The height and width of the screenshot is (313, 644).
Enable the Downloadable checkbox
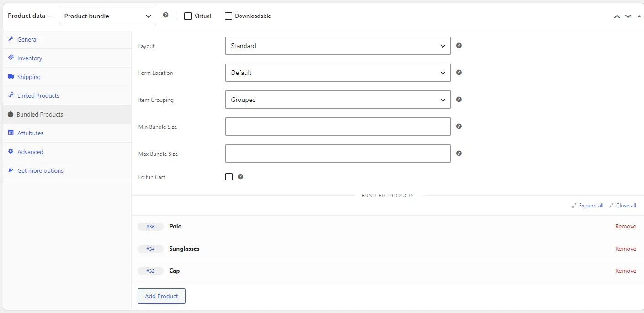point(229,16)
